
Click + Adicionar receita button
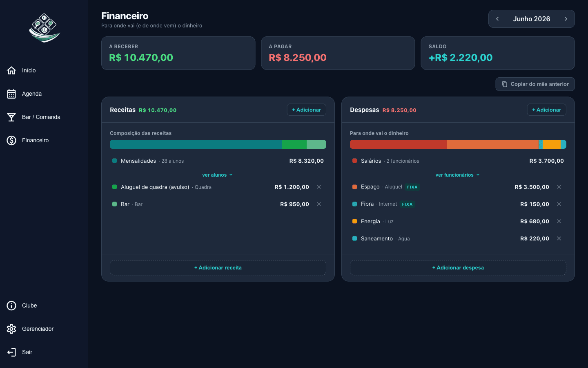tap(218, 268)
